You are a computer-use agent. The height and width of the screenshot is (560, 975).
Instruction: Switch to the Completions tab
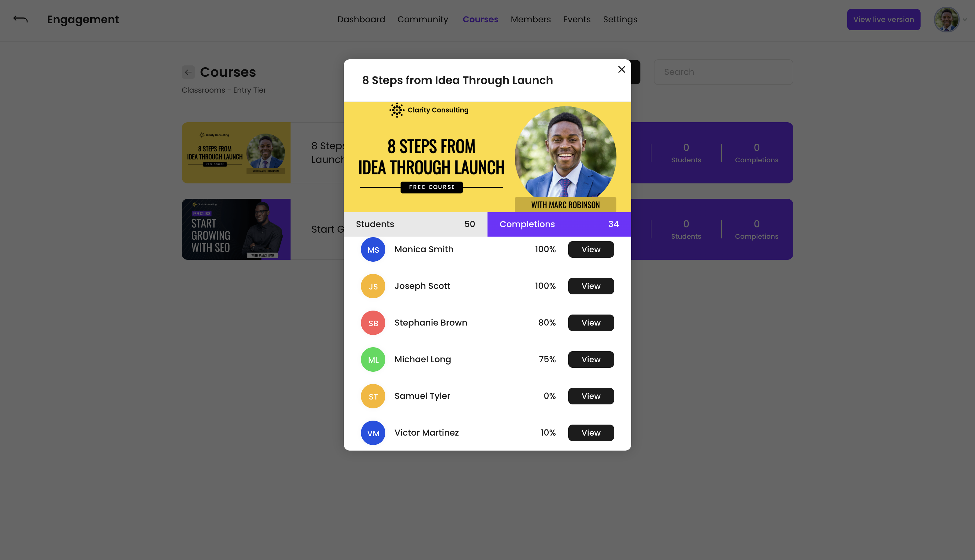(559, 224)
